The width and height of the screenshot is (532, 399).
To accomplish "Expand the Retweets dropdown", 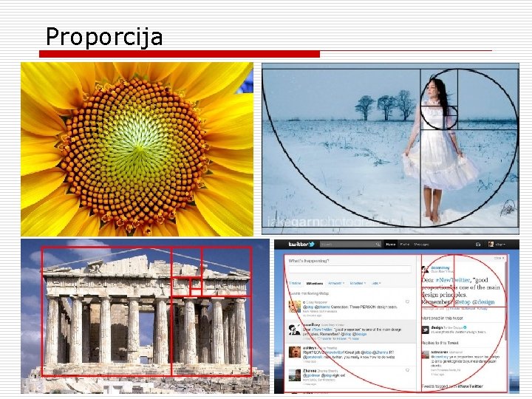I will (x=336, y=283).
